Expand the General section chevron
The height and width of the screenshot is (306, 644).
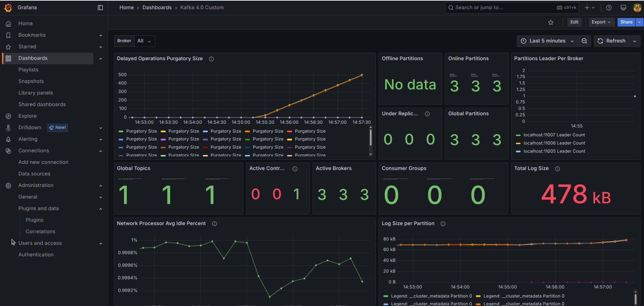(101, 197)
